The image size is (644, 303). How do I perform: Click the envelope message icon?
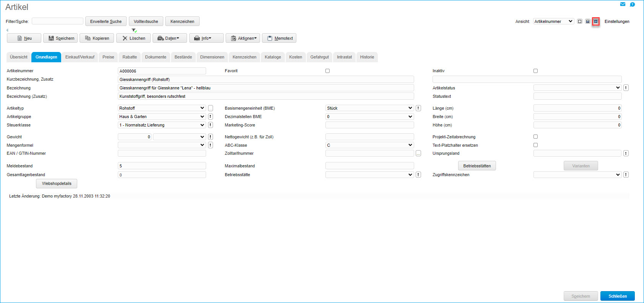pos(623,4)
